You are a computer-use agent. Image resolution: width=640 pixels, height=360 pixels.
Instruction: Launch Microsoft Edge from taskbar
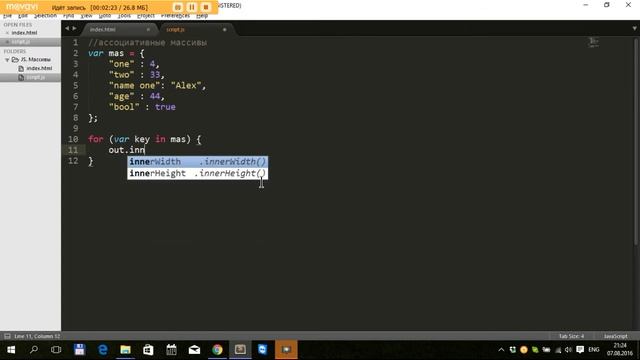point(102,350)
